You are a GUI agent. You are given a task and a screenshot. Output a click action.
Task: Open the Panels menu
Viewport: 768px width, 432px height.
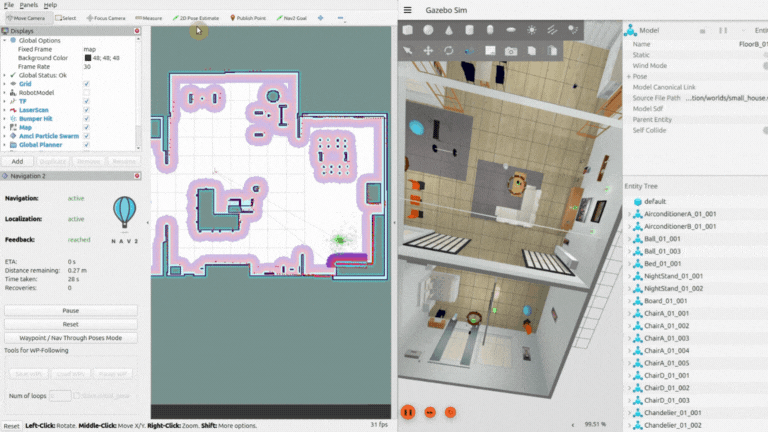(29, 5)
